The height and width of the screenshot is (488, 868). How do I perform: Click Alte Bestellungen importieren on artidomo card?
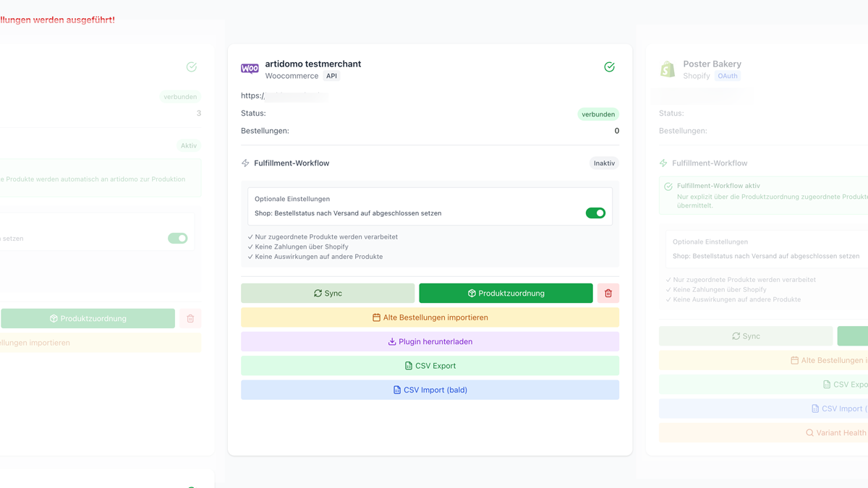tap(430, 317)
